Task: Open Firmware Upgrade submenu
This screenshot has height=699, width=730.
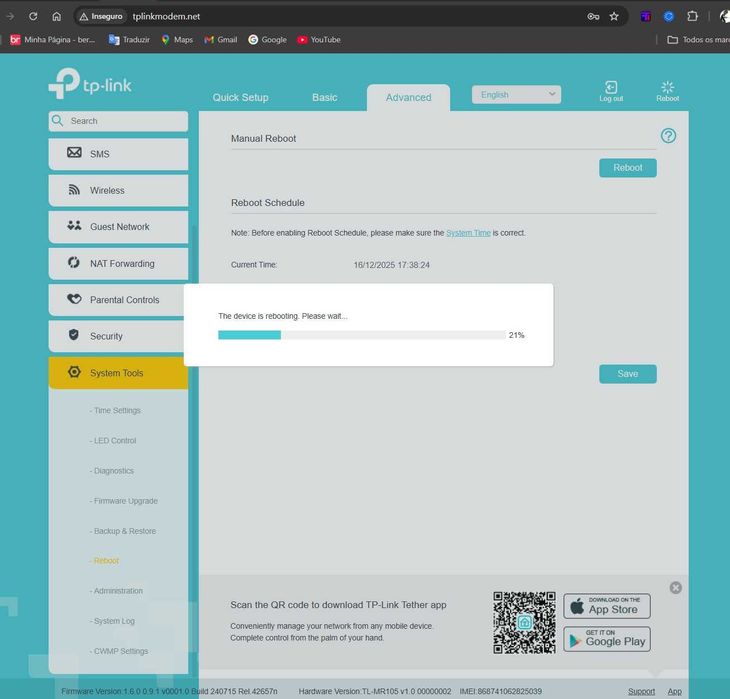Action: pos(123,501)
